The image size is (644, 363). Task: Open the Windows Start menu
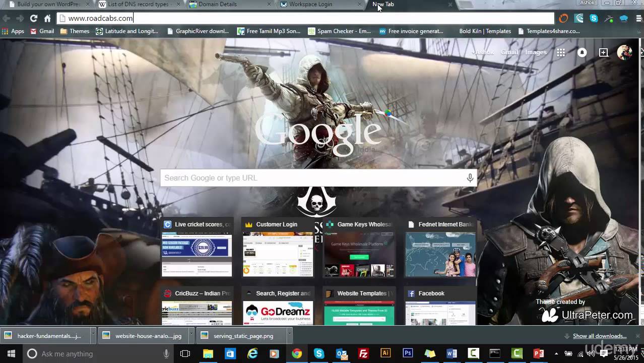click(x=11, y=354)
